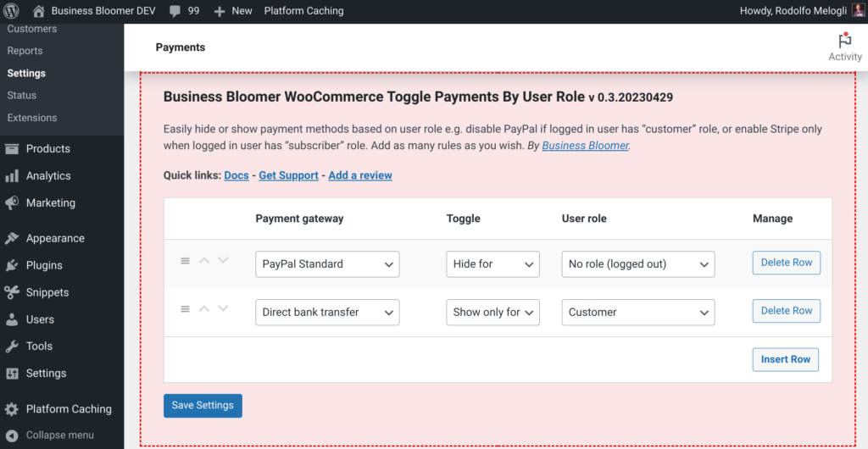Click the Plugins menu label
Image resolution: width=868 pixels, height=449 pixels.
[44, 265]
